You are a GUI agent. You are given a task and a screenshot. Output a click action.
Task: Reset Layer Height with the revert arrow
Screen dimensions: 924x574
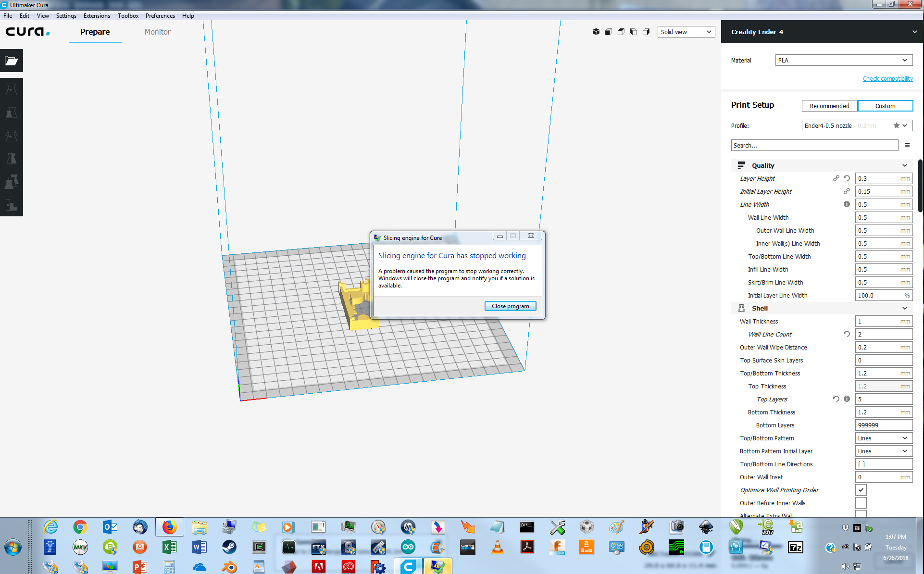pos(847,178)
